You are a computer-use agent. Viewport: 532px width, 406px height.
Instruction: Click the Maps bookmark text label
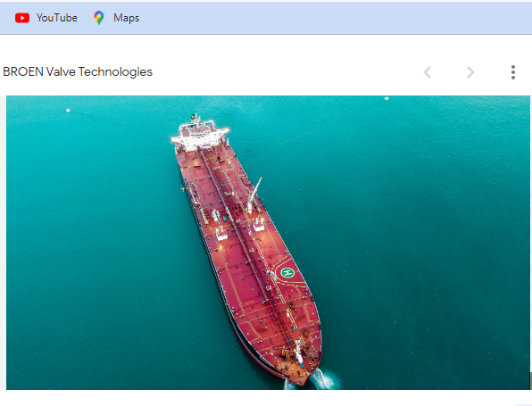tap(126, 18)
